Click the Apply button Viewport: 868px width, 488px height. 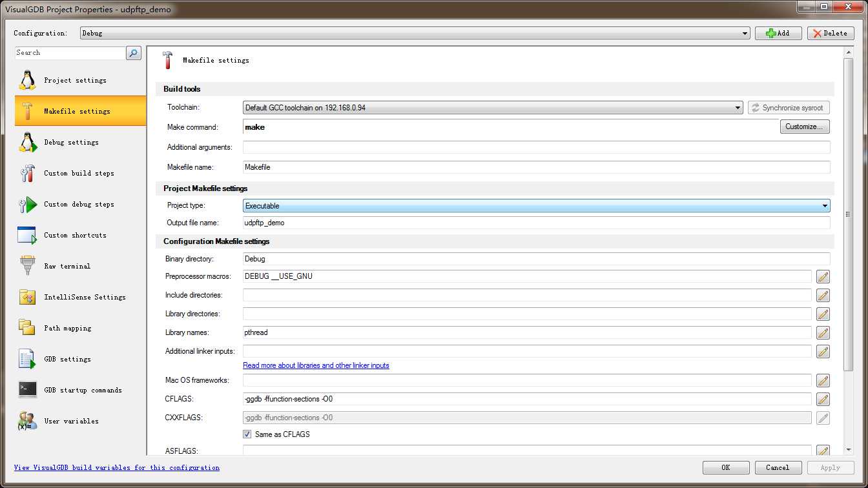coord(831,467)
